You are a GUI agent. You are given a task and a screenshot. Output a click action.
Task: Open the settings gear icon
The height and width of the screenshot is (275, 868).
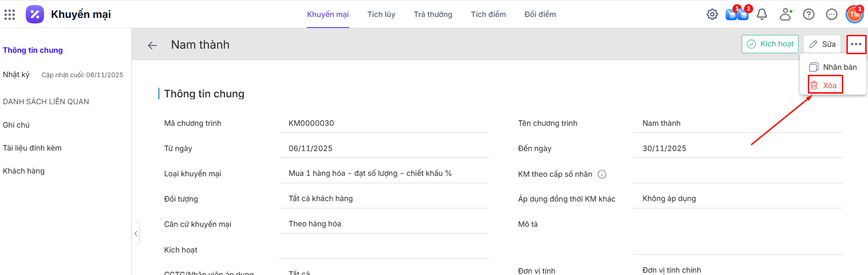(712, 15)
